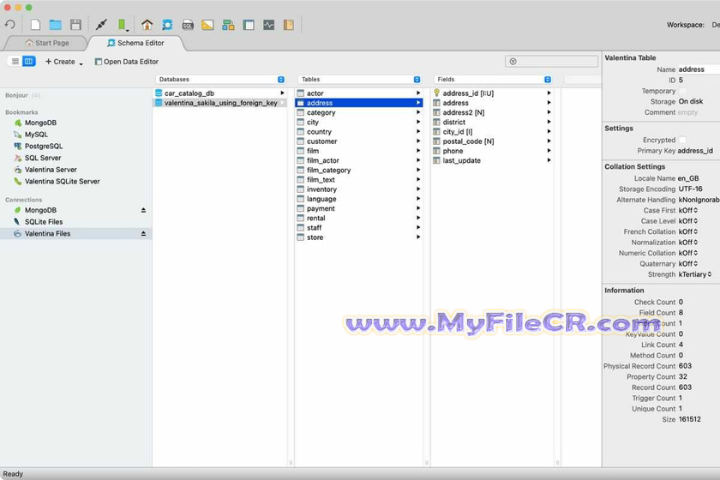
Task: Create a new document with the blank-page icon
Action: (35, 25)
